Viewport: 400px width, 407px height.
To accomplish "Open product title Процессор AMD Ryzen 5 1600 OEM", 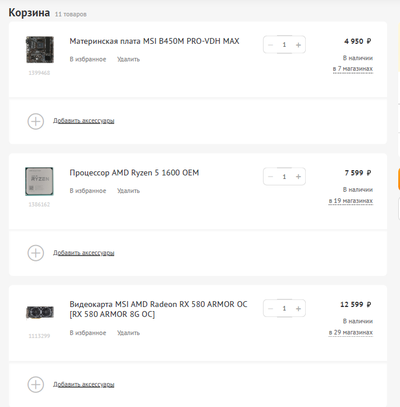I will click(134, 173).
